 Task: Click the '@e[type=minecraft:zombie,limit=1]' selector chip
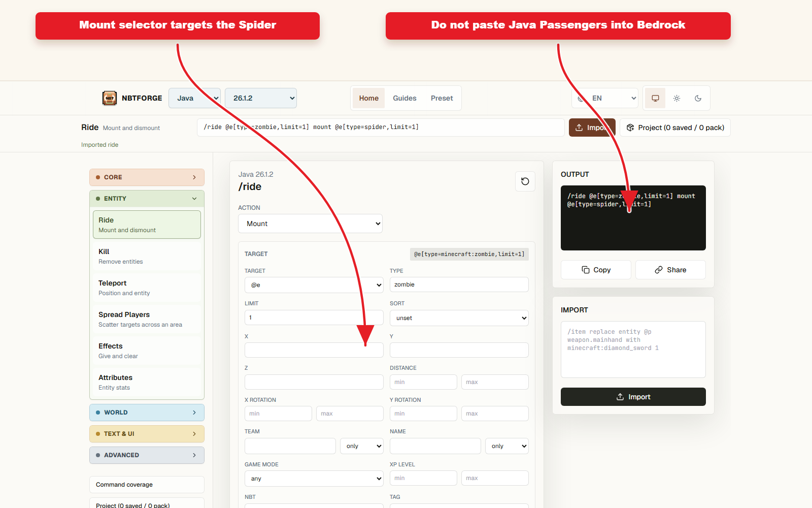469,254
